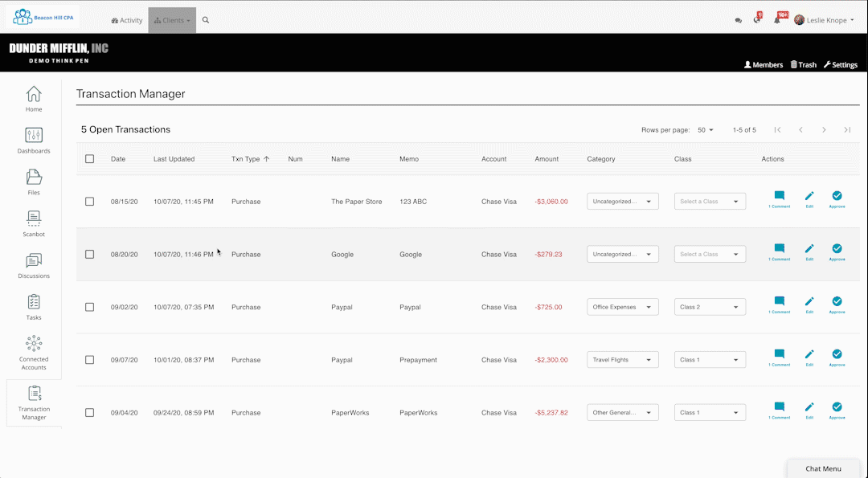Open the client Settings
Image resolution: width=868 pixels, height=478 pixels.
point(841,64)
